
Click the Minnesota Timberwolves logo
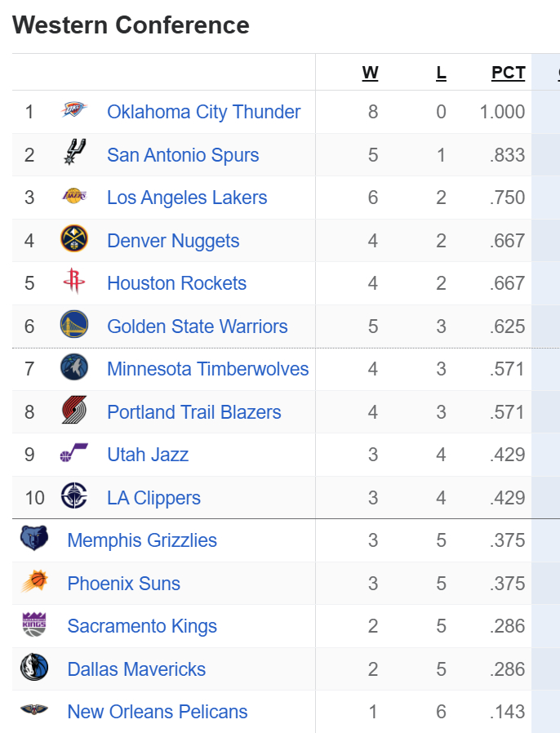tap(73, 368)
